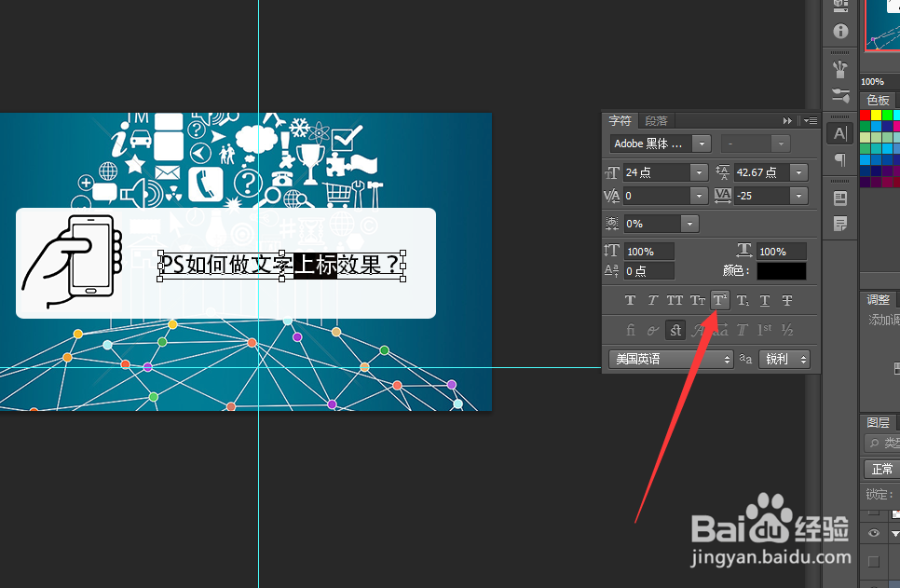Enable superscript formatting in the Character panel
Viewport: 900px width, 588px height.
(719, 300)
